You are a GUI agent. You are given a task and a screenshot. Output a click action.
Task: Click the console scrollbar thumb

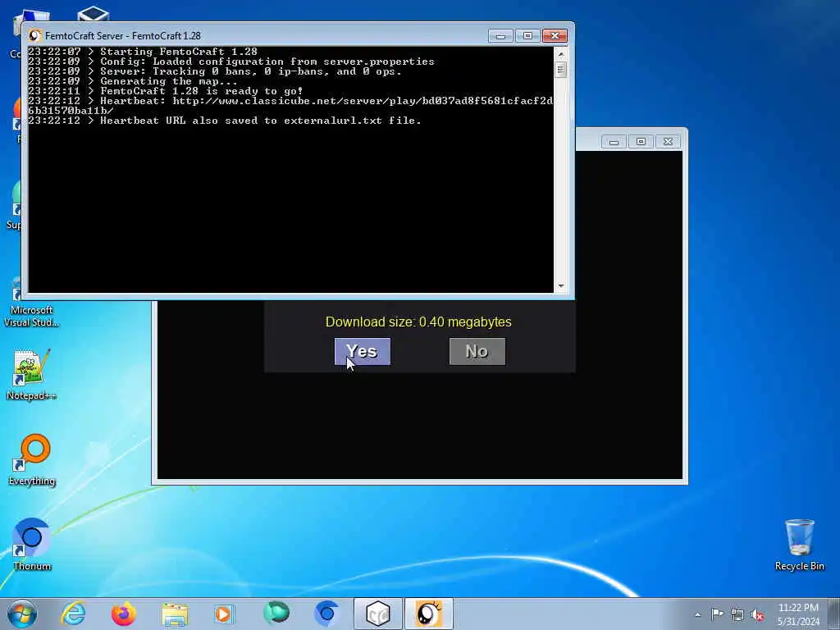pos(561,70)
